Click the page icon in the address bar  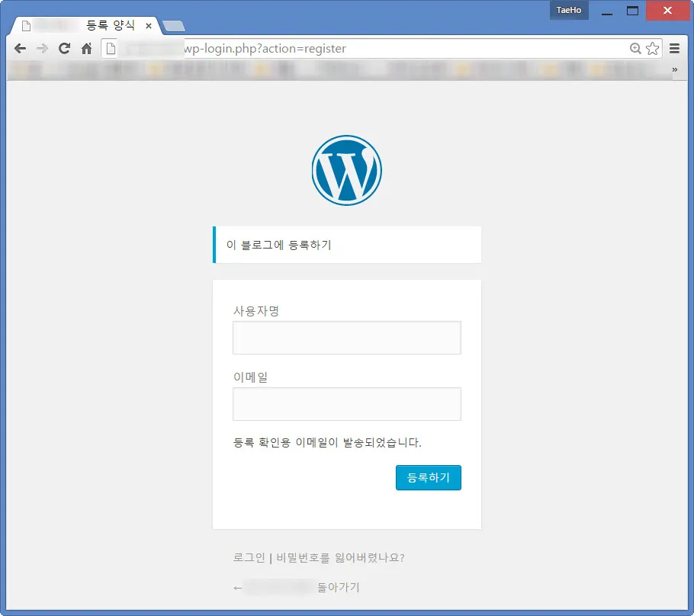pos(111,48)
